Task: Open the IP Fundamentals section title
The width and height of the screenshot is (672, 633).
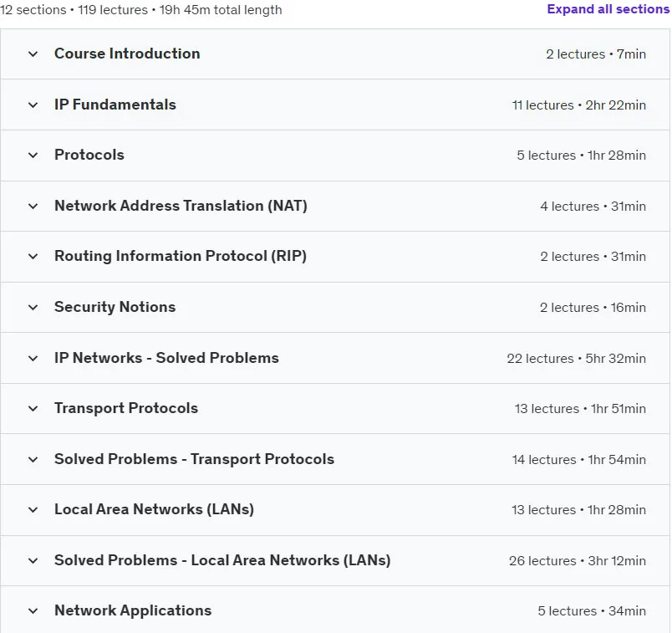Action: (115, 105)
